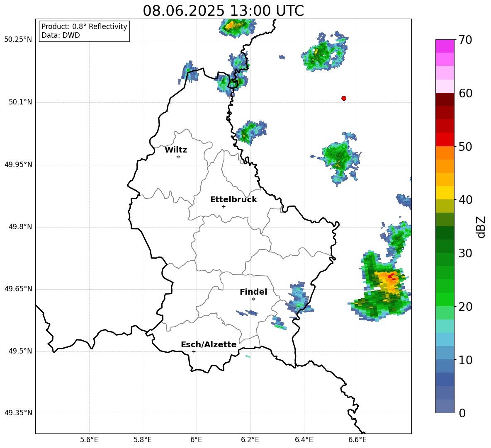Viewport: 491px width, 448px height.
Task: Click the 10 tick label on colorbar
Action: (465, 360)
